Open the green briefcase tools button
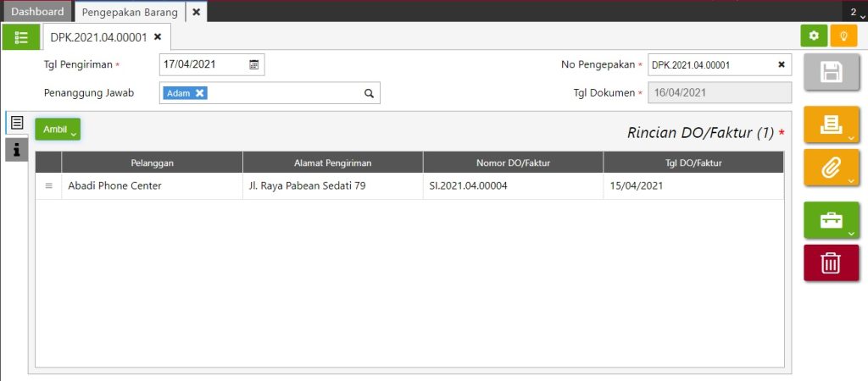Image resolution: width=868 pixels, height=381 pixels. tap(832, 220)
